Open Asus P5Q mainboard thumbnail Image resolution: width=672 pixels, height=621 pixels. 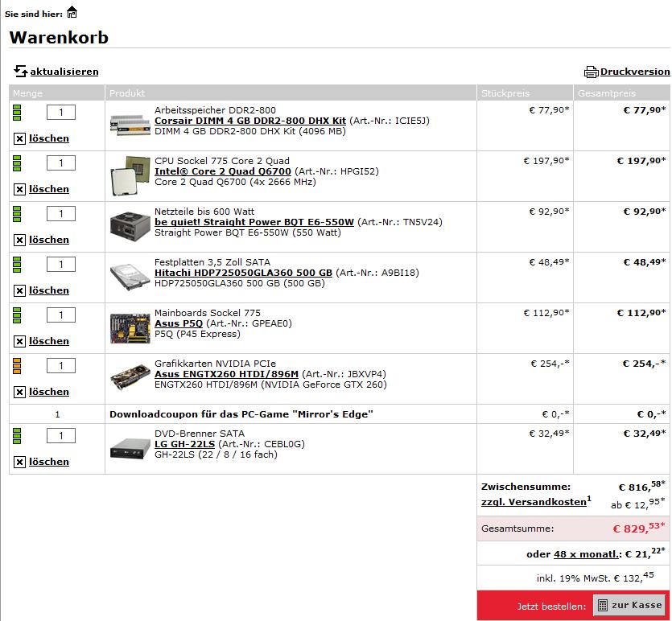coord(130,328)
